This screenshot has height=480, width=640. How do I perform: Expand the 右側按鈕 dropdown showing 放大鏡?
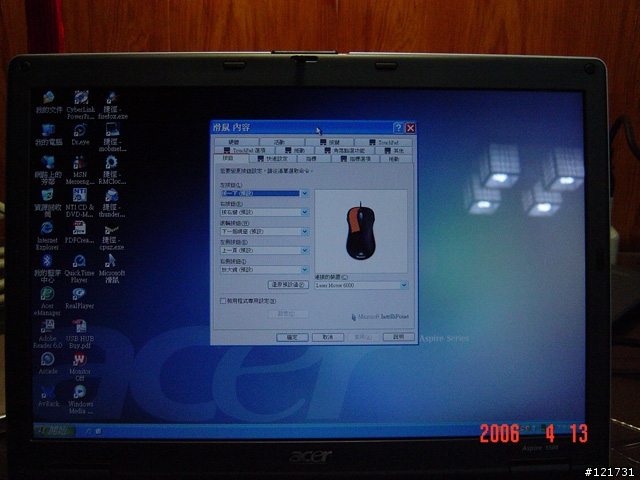pyautogui.click(x=304, y=269)
